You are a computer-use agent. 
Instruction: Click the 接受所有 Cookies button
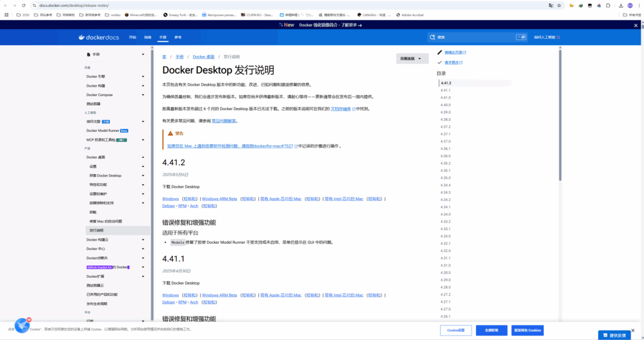528,330
